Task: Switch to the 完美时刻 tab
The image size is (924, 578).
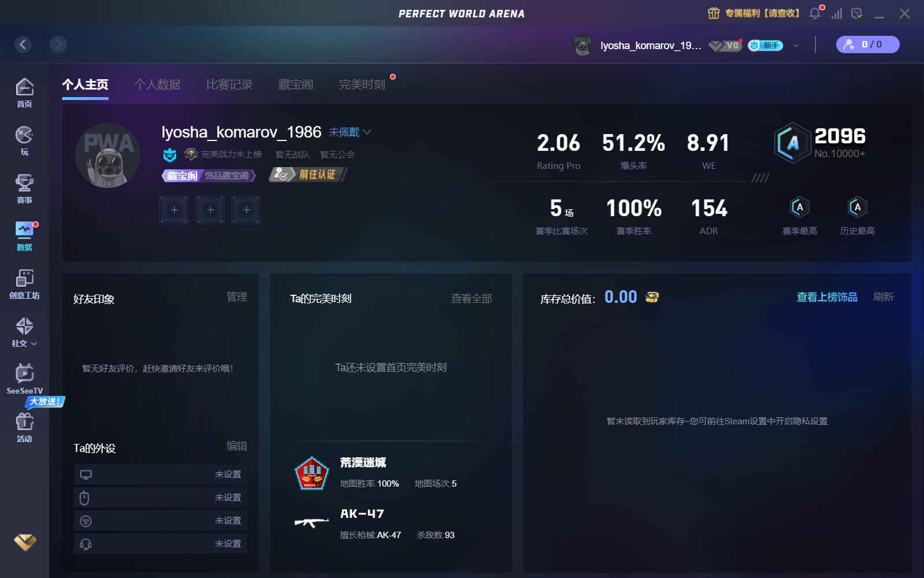Action: [x=362, y=85]
